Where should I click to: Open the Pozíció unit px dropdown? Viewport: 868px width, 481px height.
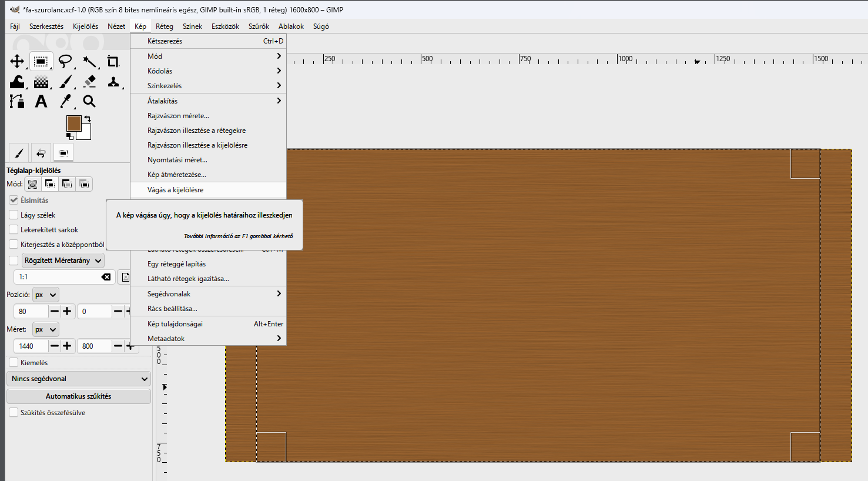(x=45, y=295)
